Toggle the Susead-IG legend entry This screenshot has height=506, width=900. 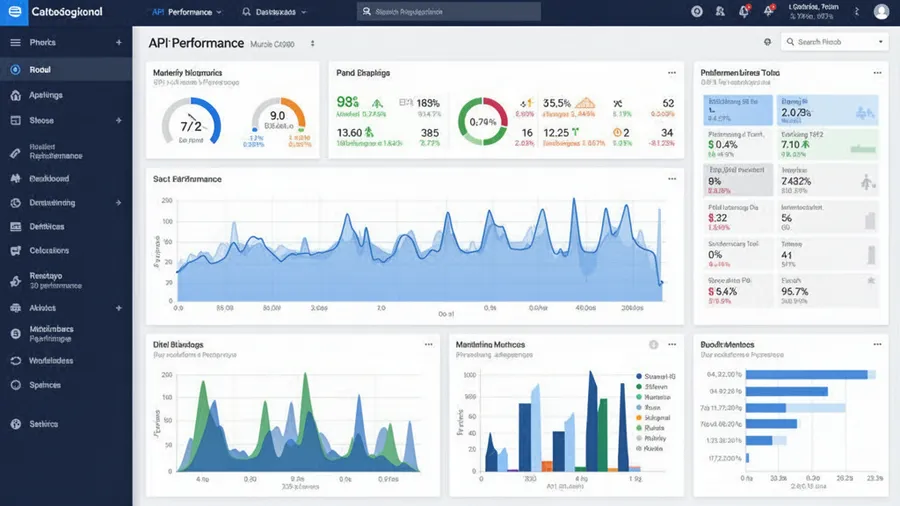[x=655, y=376]
